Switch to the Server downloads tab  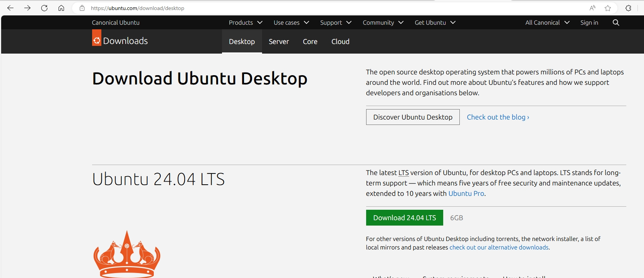point(279,41)
